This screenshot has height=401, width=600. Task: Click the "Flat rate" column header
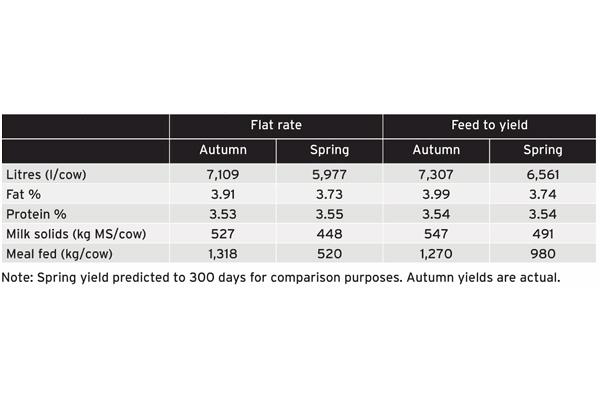click(x=276, y=126)
